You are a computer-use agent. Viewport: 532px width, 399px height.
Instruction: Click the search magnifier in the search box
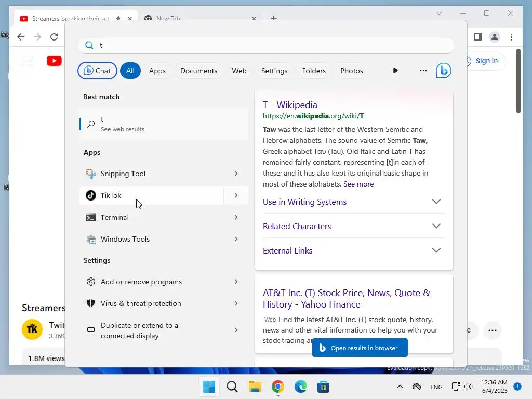[89, 46]
